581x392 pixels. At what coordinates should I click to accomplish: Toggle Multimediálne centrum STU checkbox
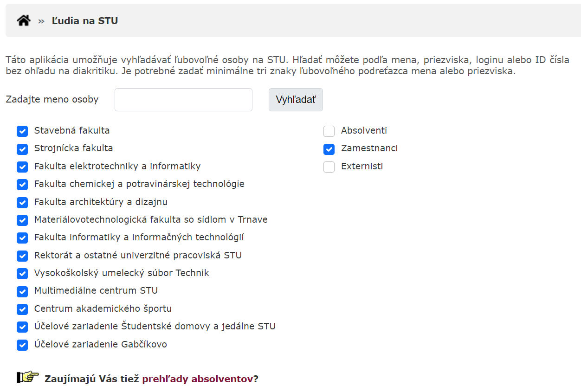point(22,291)
